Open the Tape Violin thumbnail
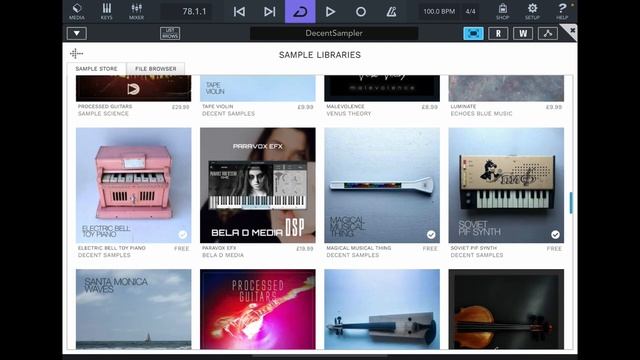The width and height of the screenshot is (640, 360). (x=258, y=88)
